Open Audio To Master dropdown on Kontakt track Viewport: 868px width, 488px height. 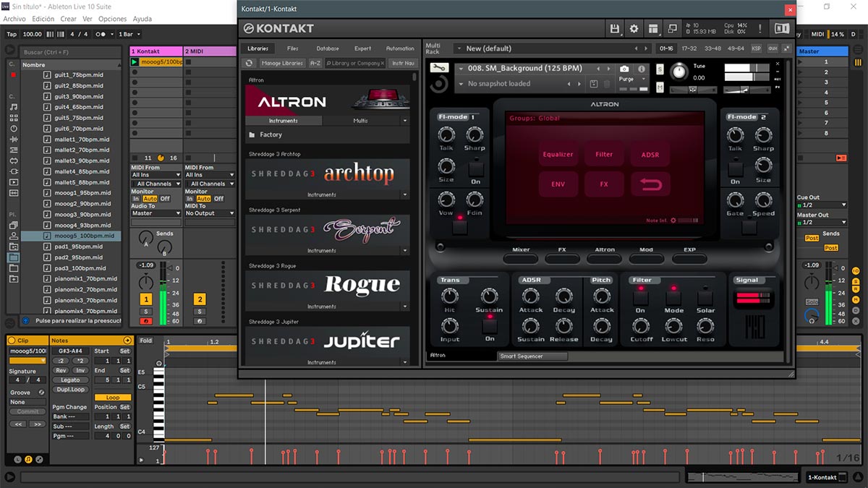coord(156,213)
